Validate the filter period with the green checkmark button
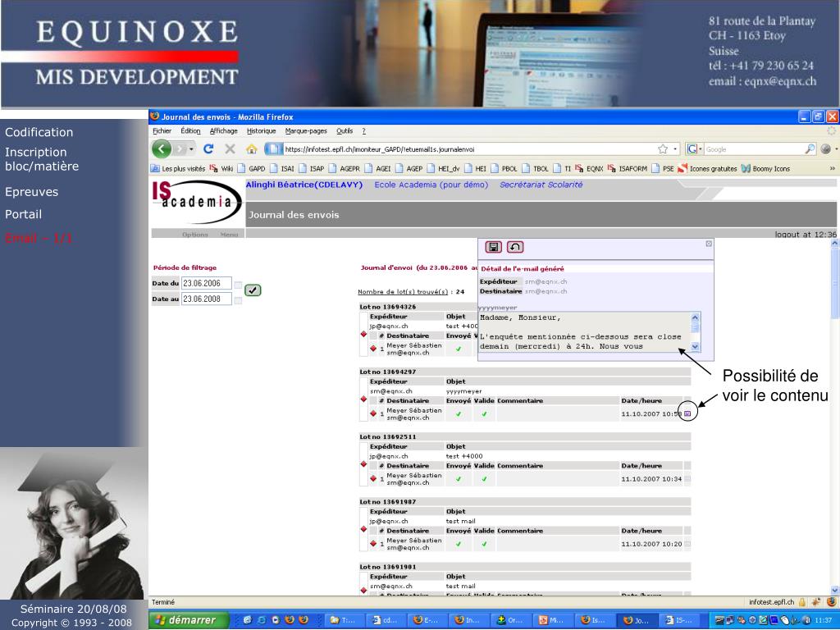This screenshot has height=630, width=840. 253,290
